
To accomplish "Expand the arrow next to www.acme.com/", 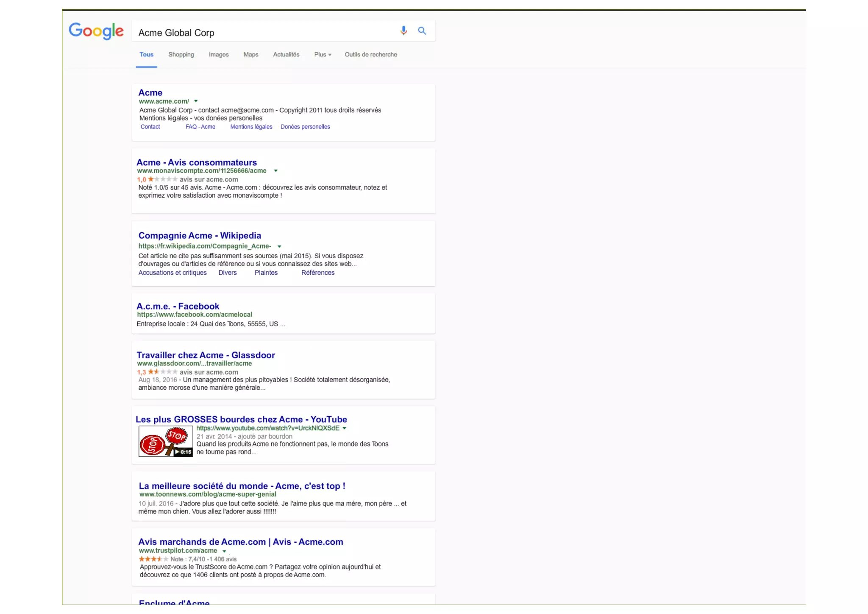I will click(x=196, y=101).
